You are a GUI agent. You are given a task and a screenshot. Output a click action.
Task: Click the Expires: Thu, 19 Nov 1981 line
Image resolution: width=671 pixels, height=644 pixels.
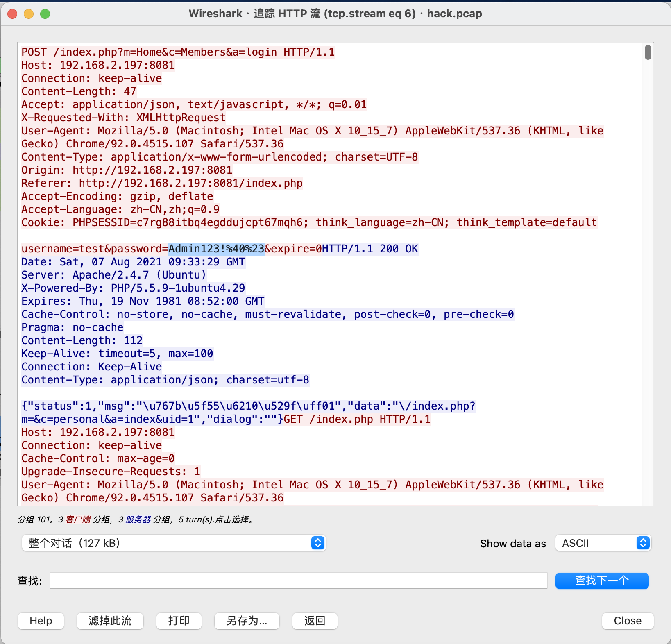coord(143,301)
